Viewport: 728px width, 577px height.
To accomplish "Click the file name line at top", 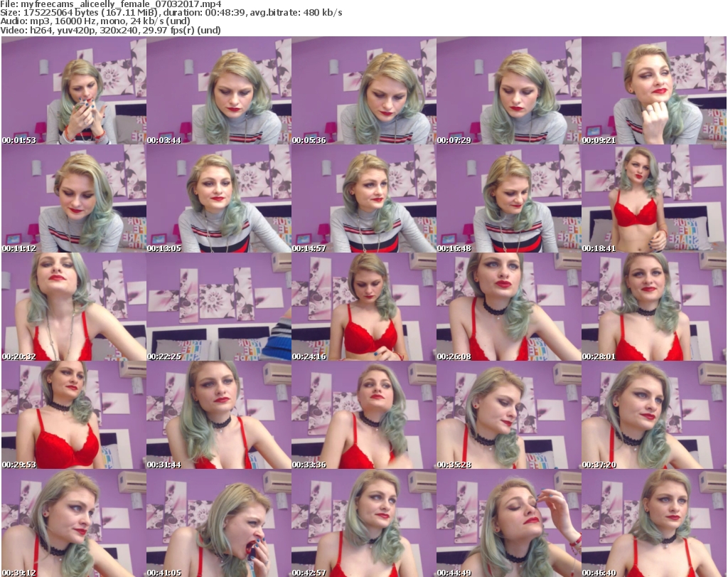I will click(111, 4).
